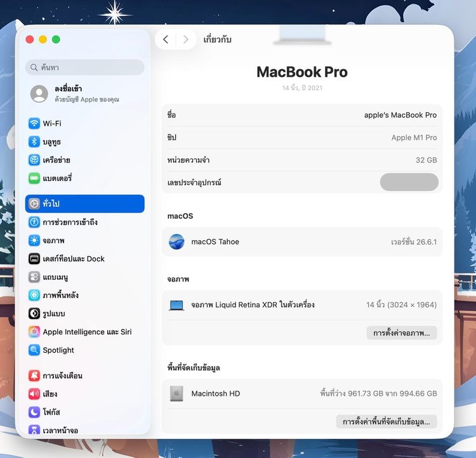Screen dimensions: 476x458
Task: Open the Battery (แบตเตอรี่) icon
Action: [x=34, y=178]
